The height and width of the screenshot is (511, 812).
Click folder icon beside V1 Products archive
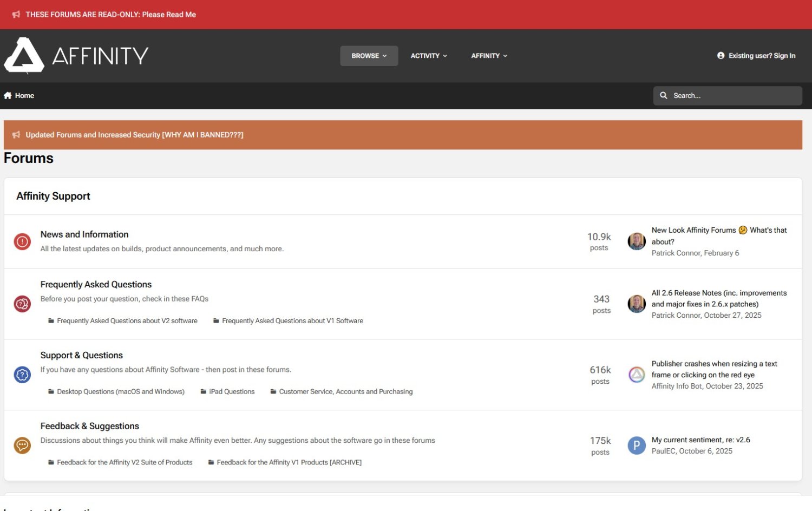(x=211, y=463)
